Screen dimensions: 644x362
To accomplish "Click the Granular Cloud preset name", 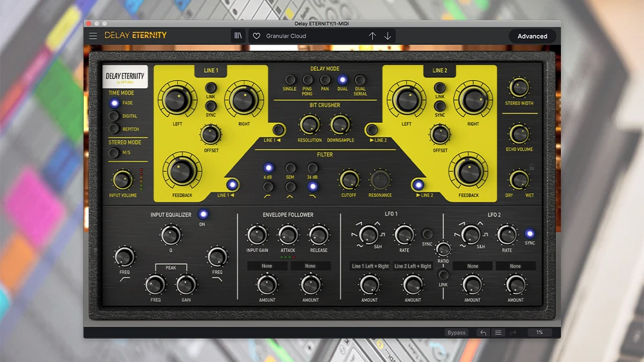I will point(287,36).
